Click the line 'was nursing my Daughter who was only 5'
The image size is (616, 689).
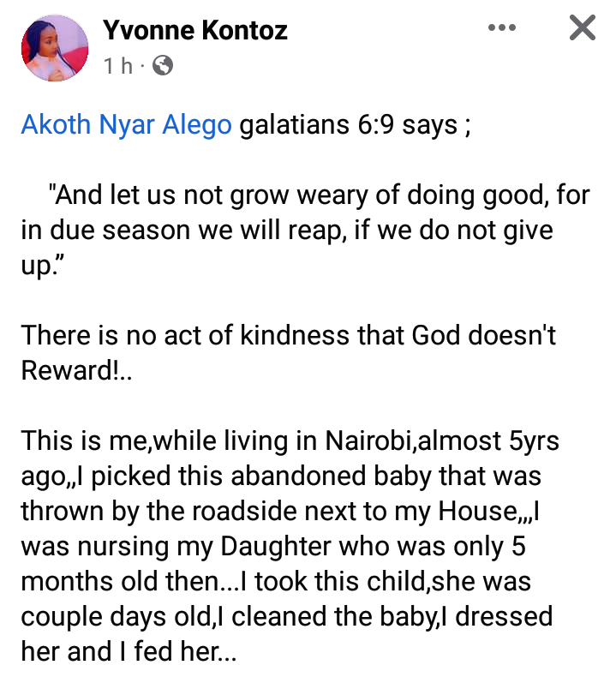[x=273, y=546]
